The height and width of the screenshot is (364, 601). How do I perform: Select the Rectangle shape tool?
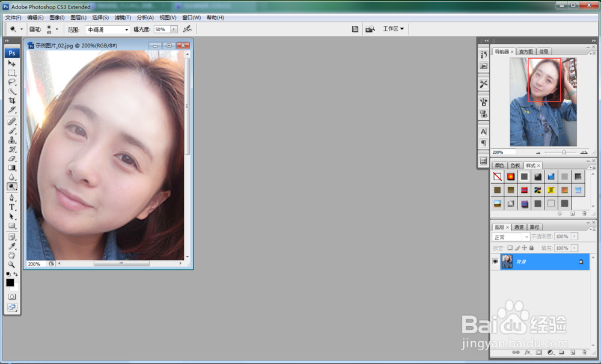[12, 226]
